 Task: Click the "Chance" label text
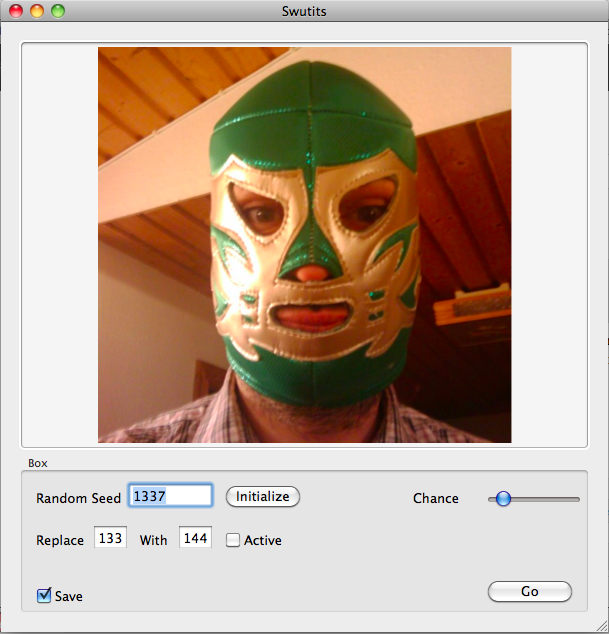[436, 498]
